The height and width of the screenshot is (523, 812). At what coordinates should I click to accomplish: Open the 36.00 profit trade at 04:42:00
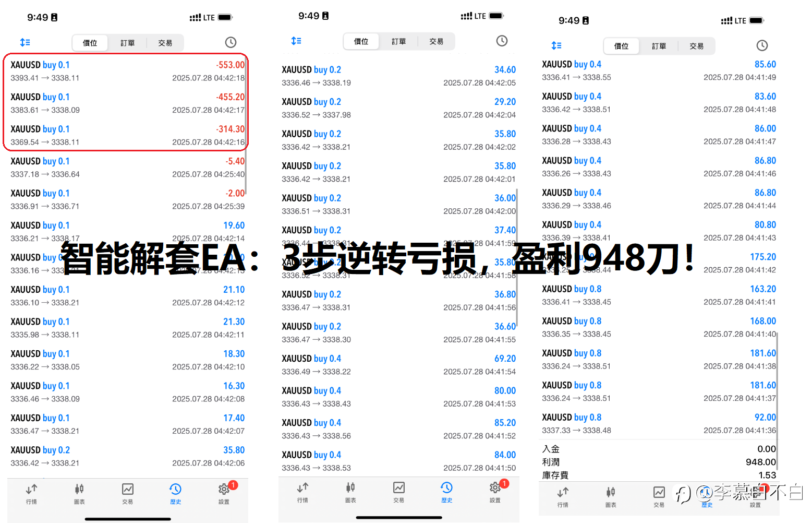398,204
